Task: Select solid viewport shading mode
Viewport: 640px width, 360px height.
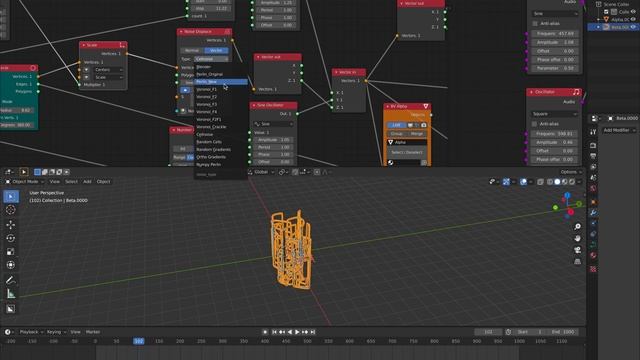Action: (x=557, y=182)
